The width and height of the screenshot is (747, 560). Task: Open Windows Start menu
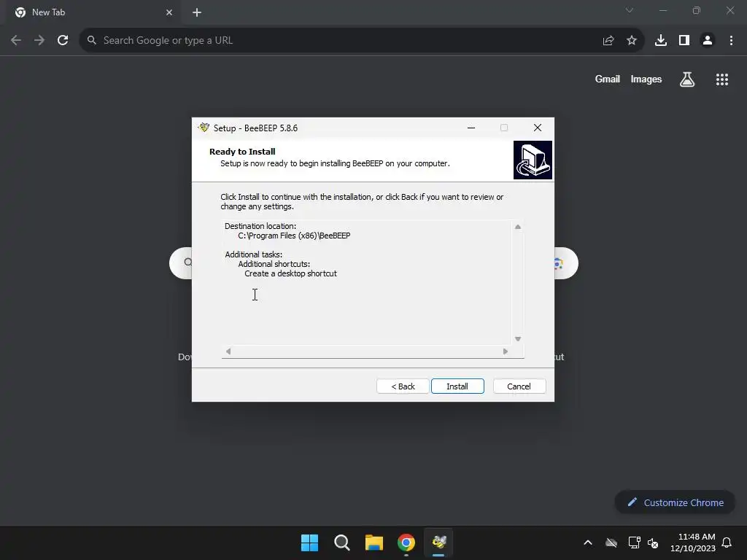[309, 542]
